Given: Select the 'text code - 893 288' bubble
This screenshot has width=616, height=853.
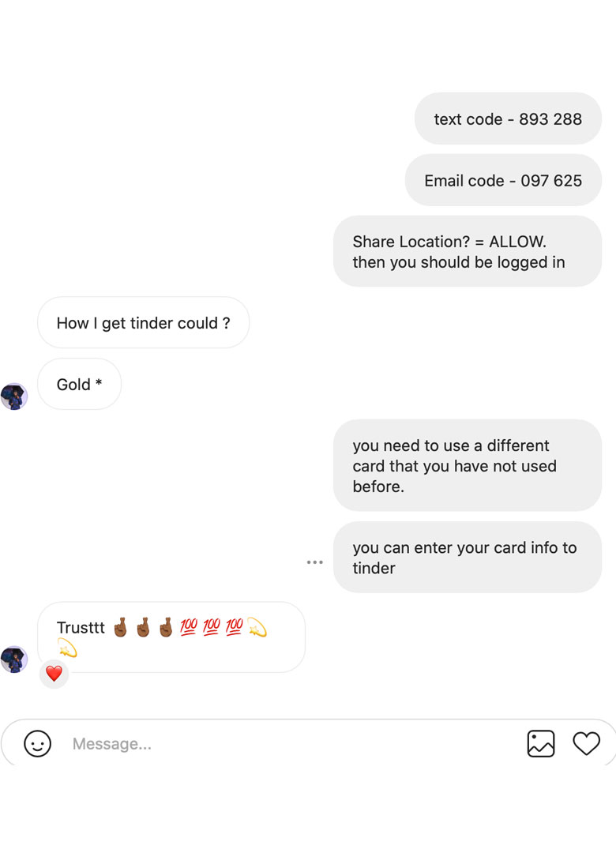Looking at the screenshot, I should coord(508,118).
